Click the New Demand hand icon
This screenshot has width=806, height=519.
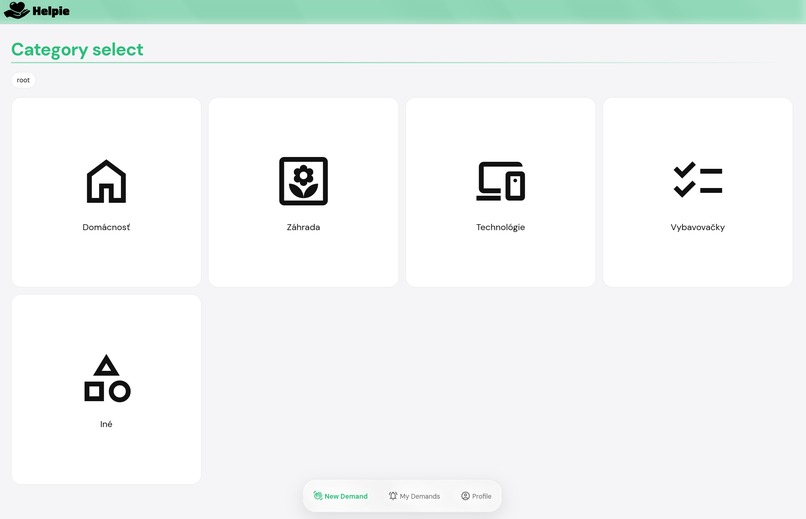pyautogui.click(x=318, y=496)
